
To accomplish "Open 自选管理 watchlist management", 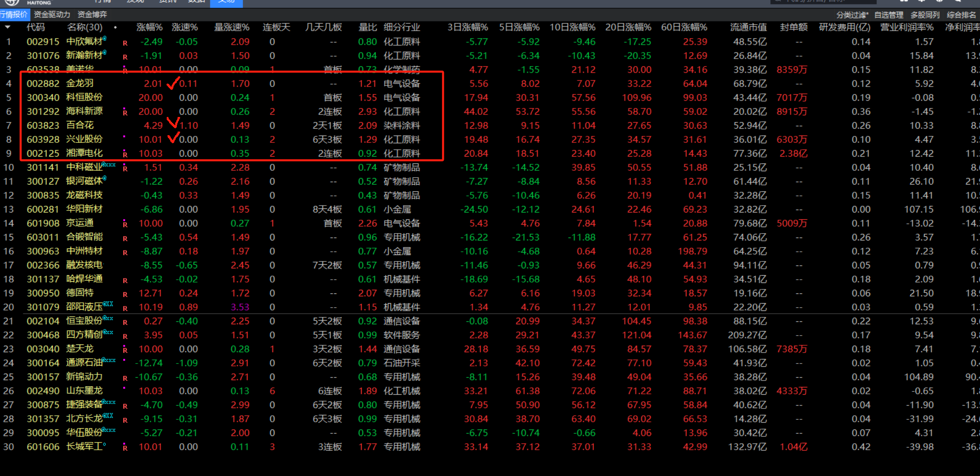I will (x=889, y=15).
